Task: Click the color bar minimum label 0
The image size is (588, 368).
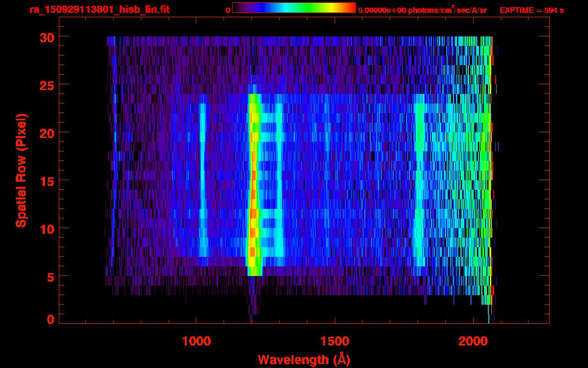Action: [x=228, y=10]
